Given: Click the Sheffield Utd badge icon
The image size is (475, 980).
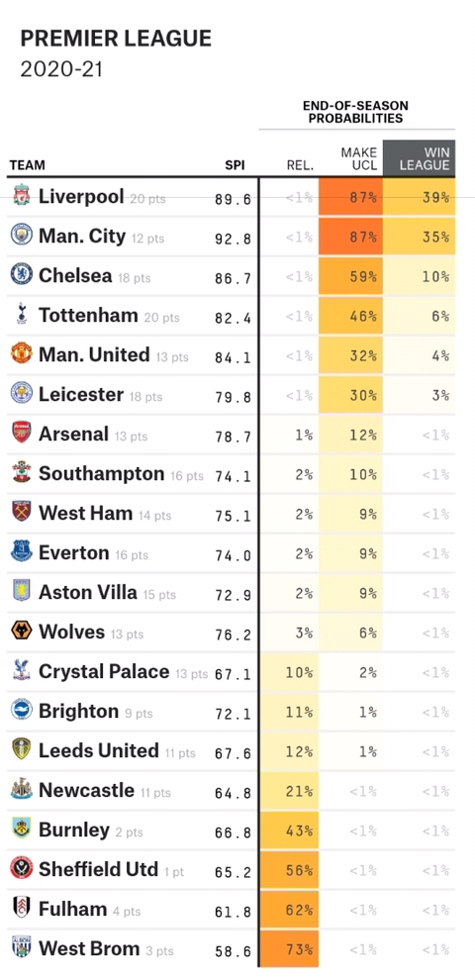Looking at the screenshot, I should click(21, 867).
